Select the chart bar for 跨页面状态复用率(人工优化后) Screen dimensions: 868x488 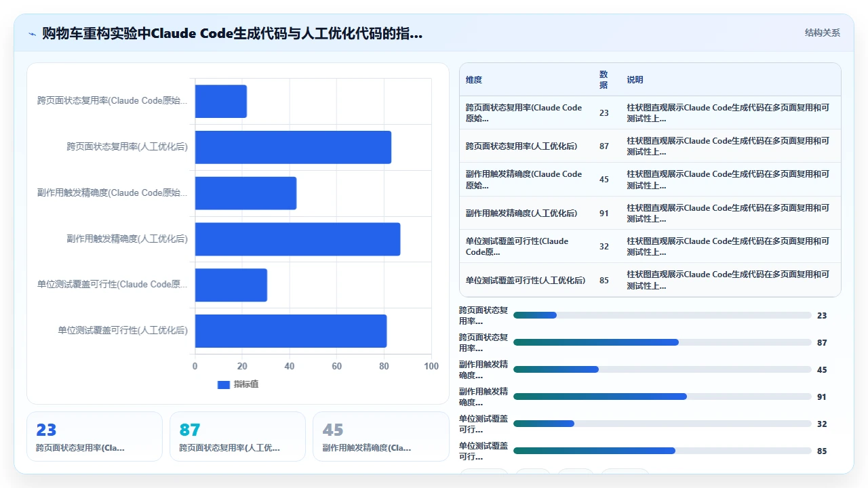click(293, 147)
